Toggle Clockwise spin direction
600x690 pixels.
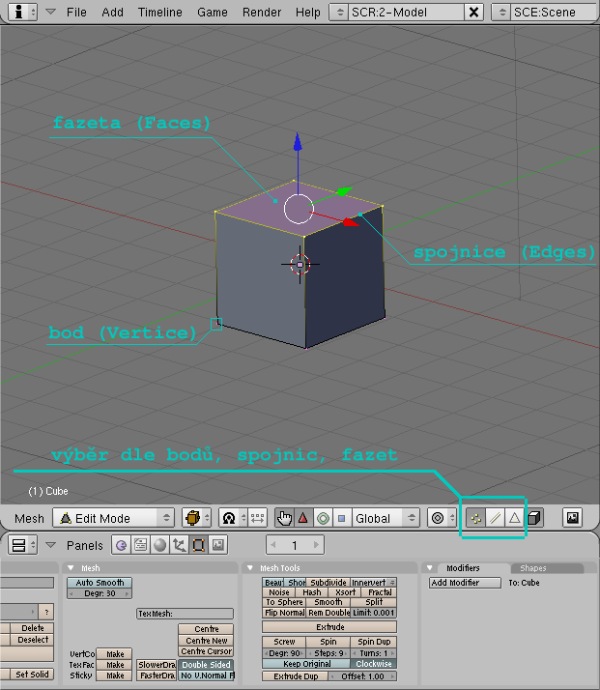(373, 664)
